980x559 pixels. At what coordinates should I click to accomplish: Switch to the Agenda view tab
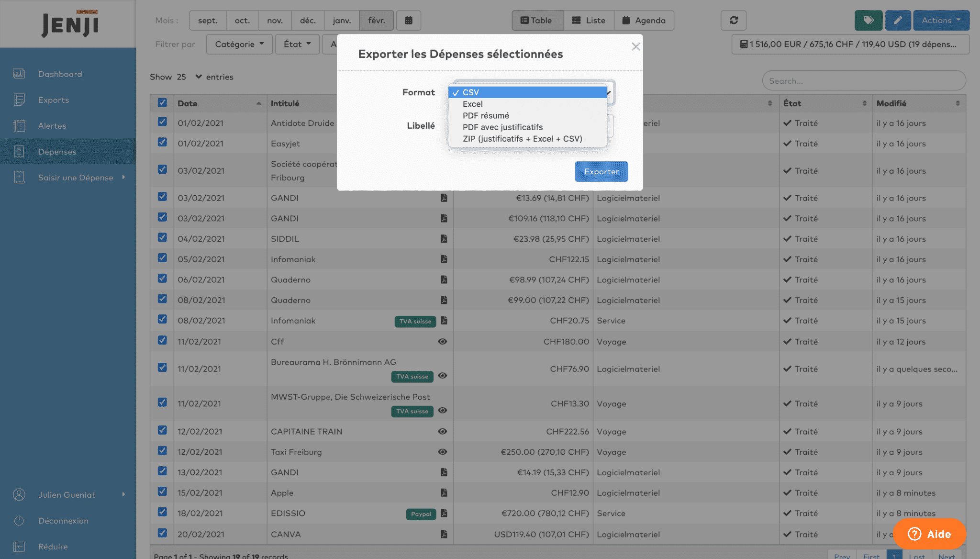(x=644, y=21)
